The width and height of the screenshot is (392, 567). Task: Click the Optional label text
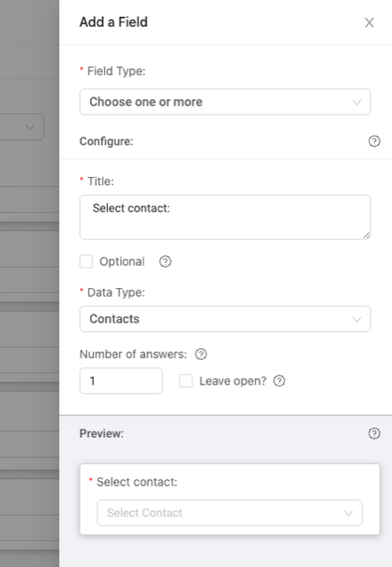pyautogui.click(x=122, y=261)
